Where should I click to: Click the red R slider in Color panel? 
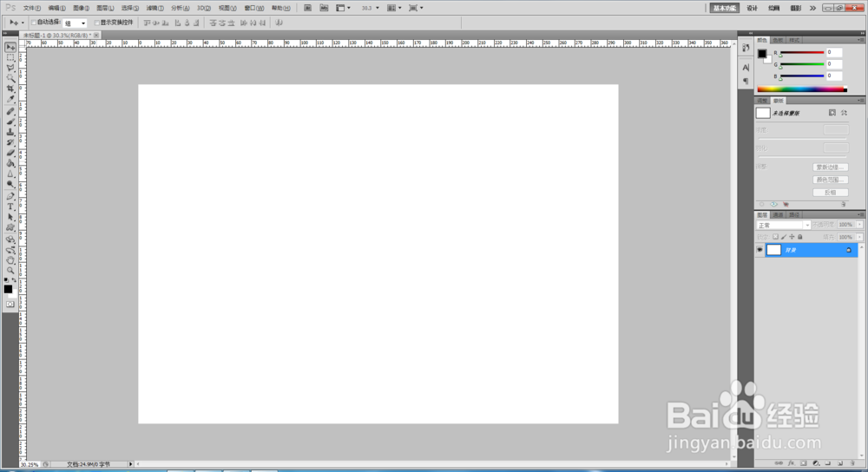[x=801, y=53]
